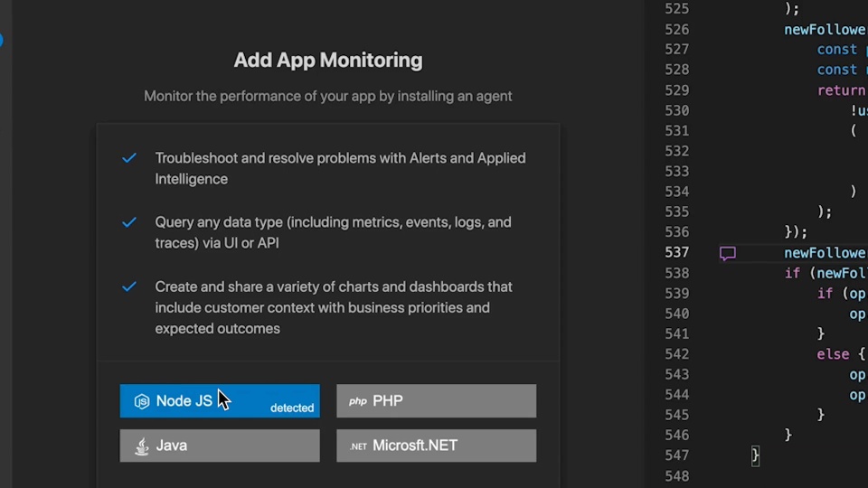The height and width of the screenshot is (488, 868).
Task: Choose the PHP agent button
Action: (436, 400)
